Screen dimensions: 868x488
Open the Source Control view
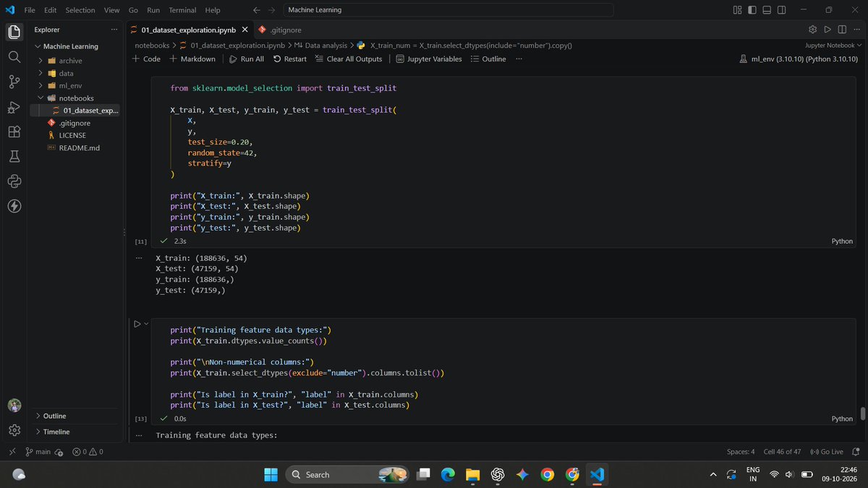point(14,82)
